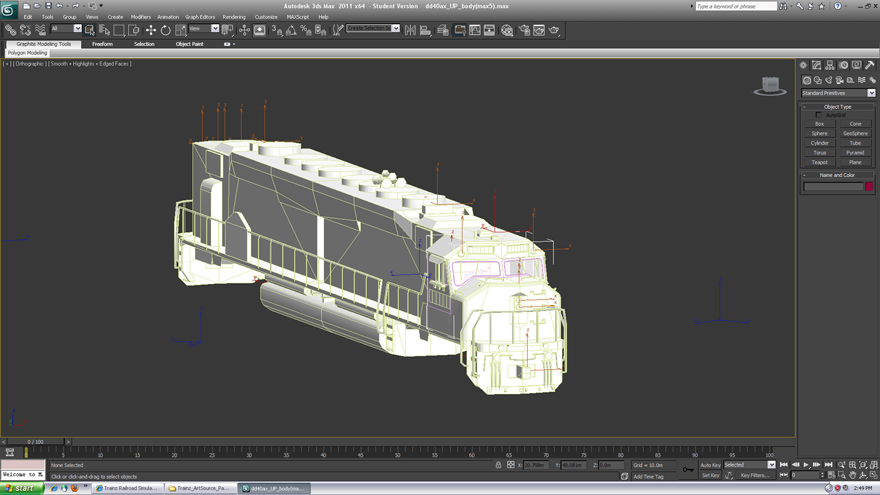Open the Windows start menu

(21, 488)
